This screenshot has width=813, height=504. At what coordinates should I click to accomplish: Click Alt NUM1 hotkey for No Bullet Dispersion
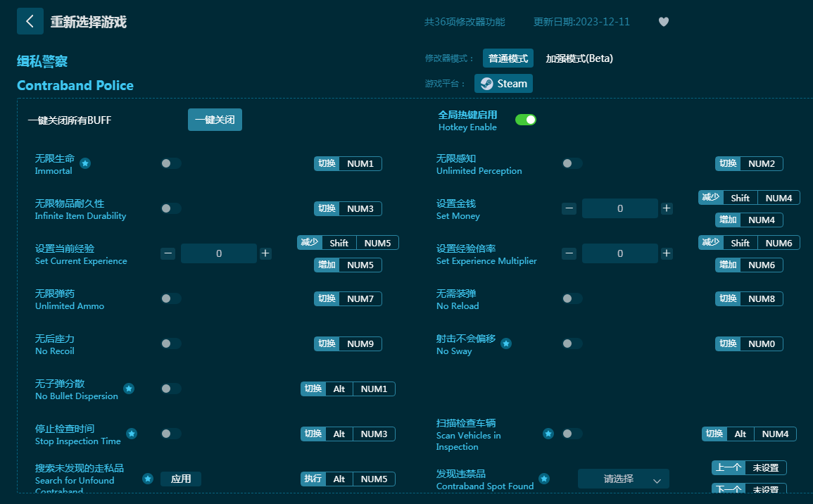point(348,389)
